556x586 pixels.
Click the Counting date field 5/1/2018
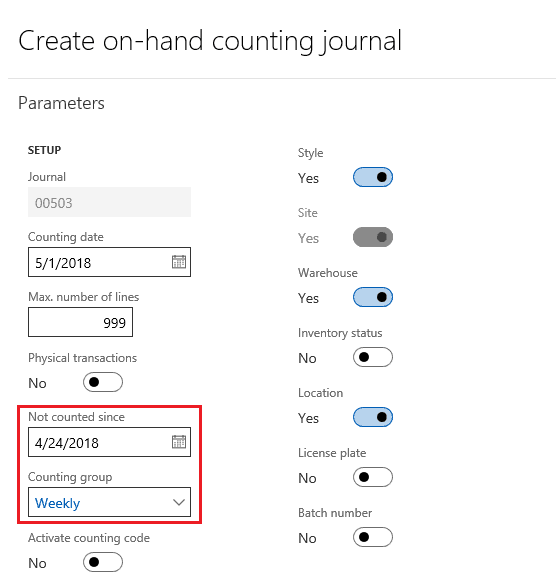click(x=109, y=262)
